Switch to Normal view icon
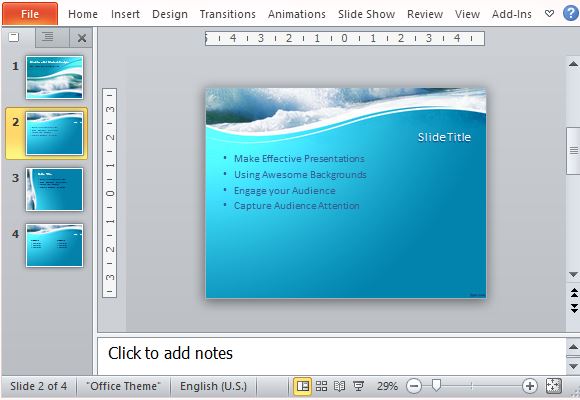The height and width of the screenshot is (400, 580). 302,386
